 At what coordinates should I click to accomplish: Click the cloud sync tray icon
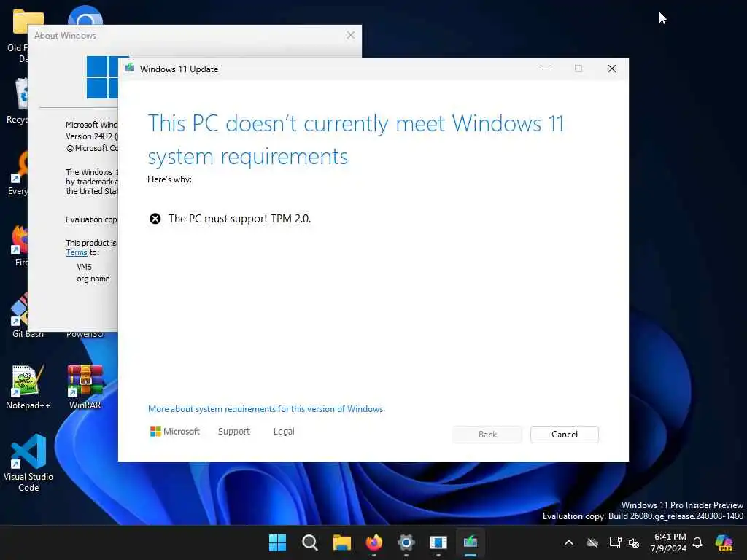click(592, 542)
